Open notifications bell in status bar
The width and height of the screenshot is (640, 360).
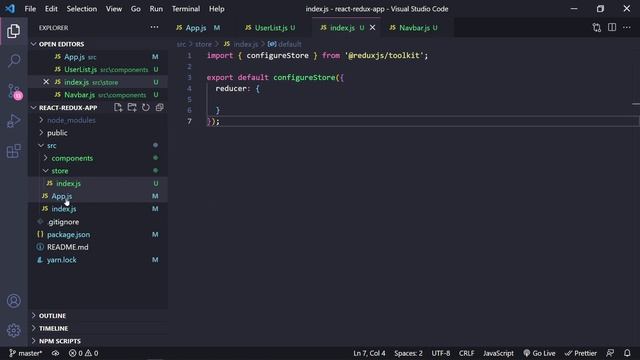click(627, 353)
